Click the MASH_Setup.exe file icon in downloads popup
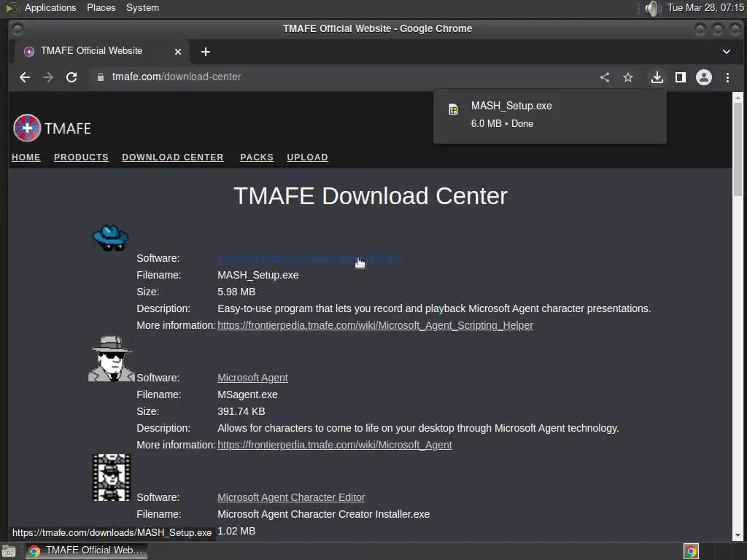This screenshot has width=747, height=560. pos(453,109)
